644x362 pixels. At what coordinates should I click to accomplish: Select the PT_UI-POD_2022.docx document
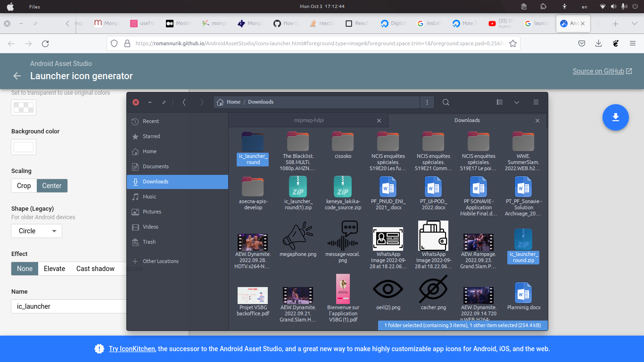433,193
